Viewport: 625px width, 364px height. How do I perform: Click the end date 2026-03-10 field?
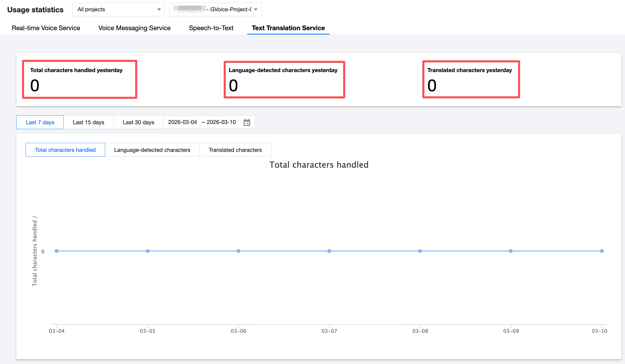[x=221, y=122]
